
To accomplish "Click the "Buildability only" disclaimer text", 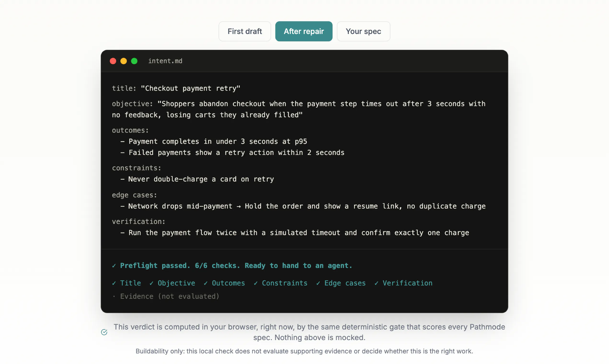I will click(x=304, y=351).
